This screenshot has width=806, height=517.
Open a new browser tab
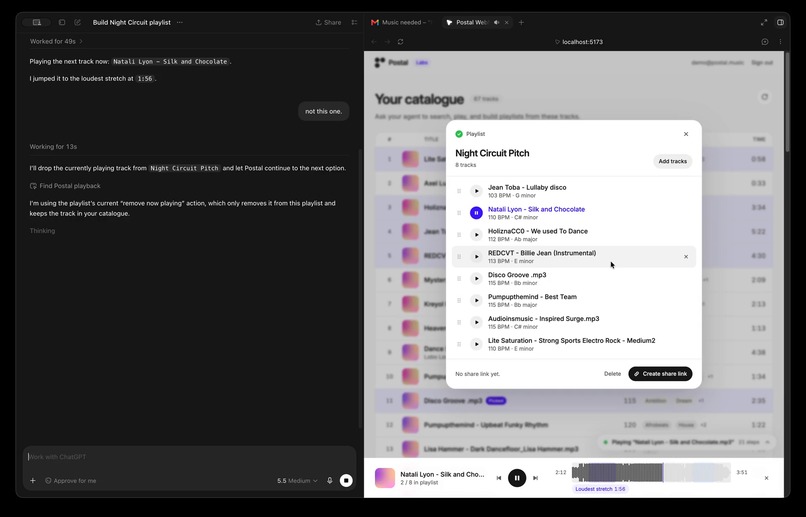[x=521, y=23]
